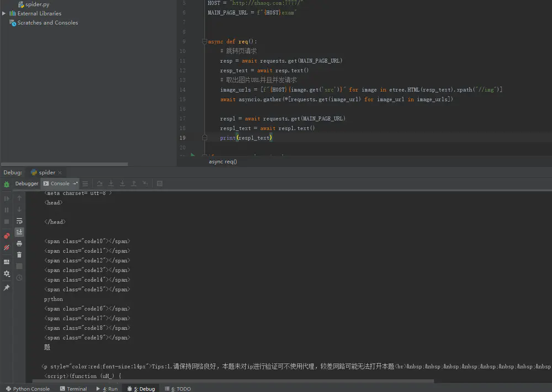Close the spider debug session tab
This screenshot has height=392, width=552.
(60, 173)
